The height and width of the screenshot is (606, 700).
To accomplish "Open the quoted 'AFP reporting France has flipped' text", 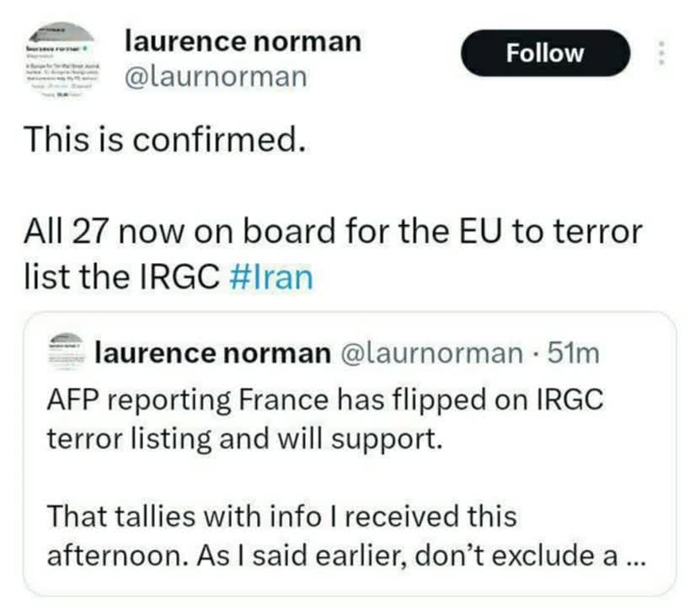I will click(325, 399).
